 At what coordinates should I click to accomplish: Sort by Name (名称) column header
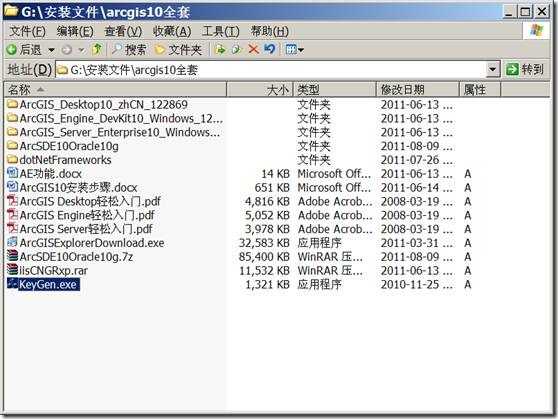coord(115,89)
